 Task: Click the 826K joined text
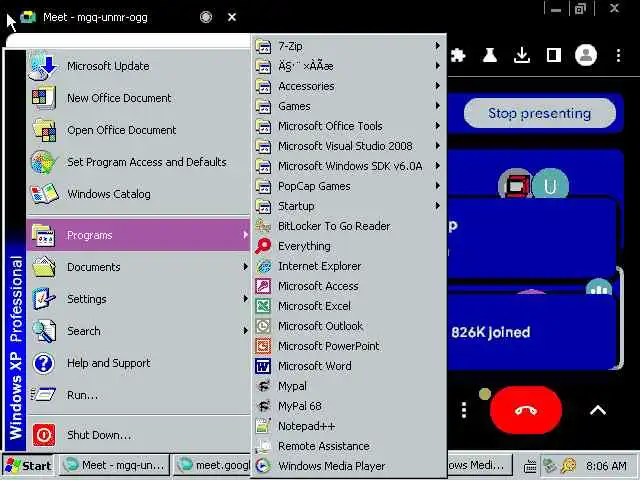point(491,332)
